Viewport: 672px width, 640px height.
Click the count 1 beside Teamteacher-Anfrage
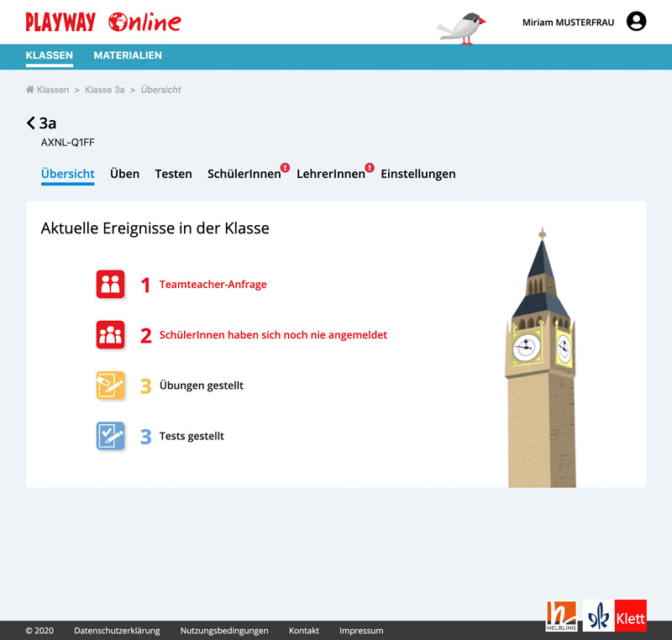145,286
